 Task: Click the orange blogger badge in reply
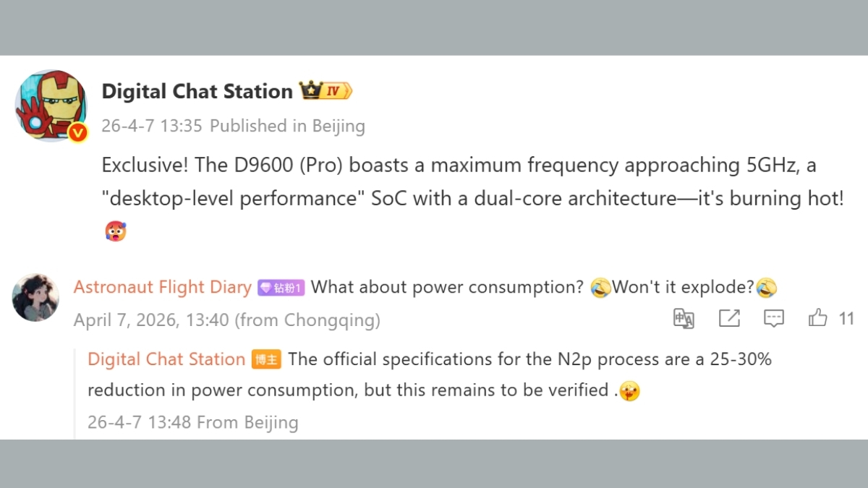coord(265,359)
